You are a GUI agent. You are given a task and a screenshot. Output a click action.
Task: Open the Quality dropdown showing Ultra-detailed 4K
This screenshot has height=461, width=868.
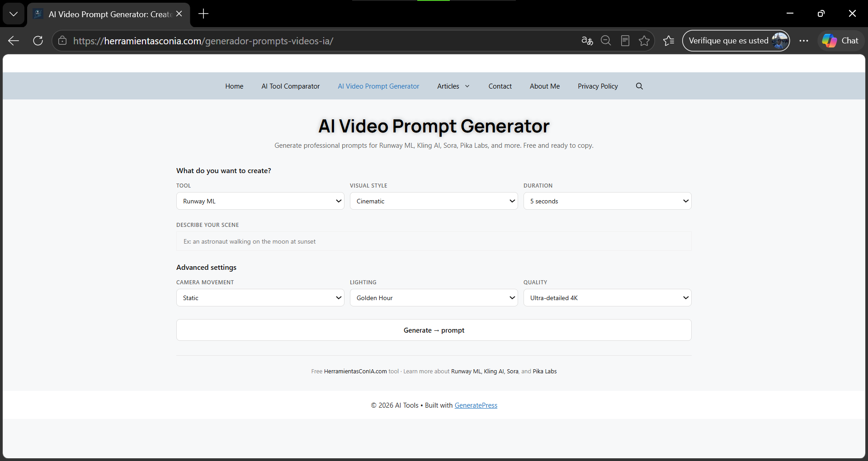[608, 298]
